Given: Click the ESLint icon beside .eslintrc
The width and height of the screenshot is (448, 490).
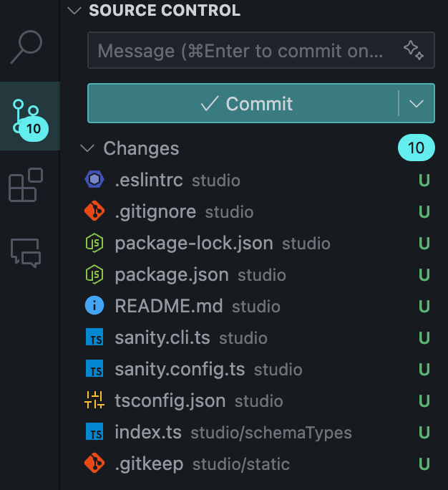Looking at the screenshot, I should [x=94, y=181].
